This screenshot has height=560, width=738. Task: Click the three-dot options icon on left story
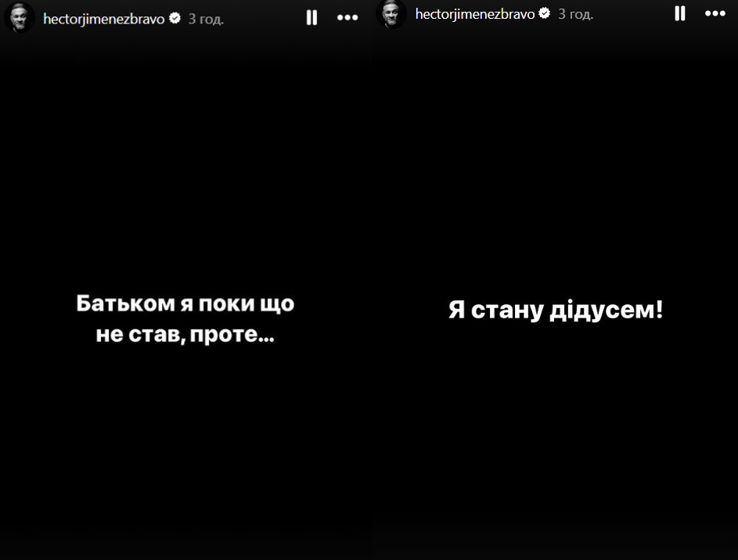(x=347, y=16)
